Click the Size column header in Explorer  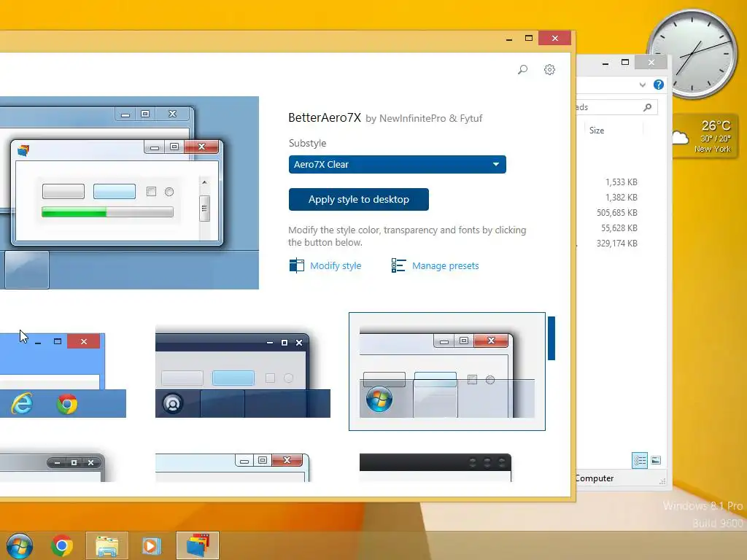(x=597, y=131)
